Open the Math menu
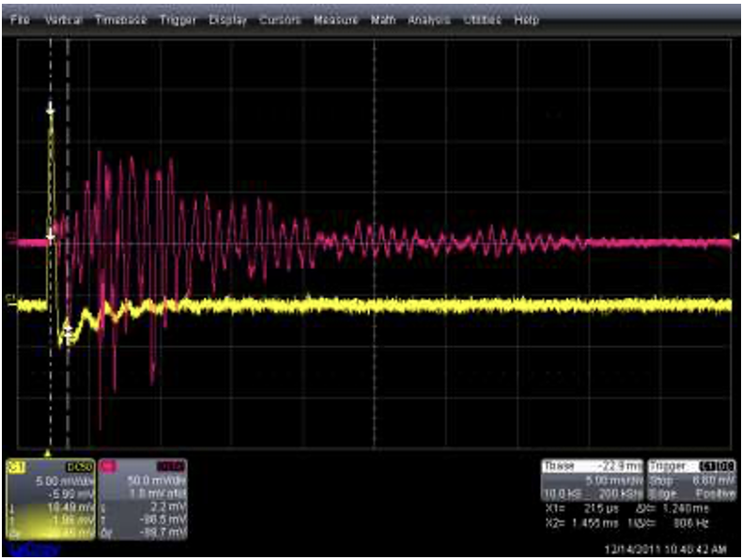This screenshot has height=560, width=742. (383, 20)
